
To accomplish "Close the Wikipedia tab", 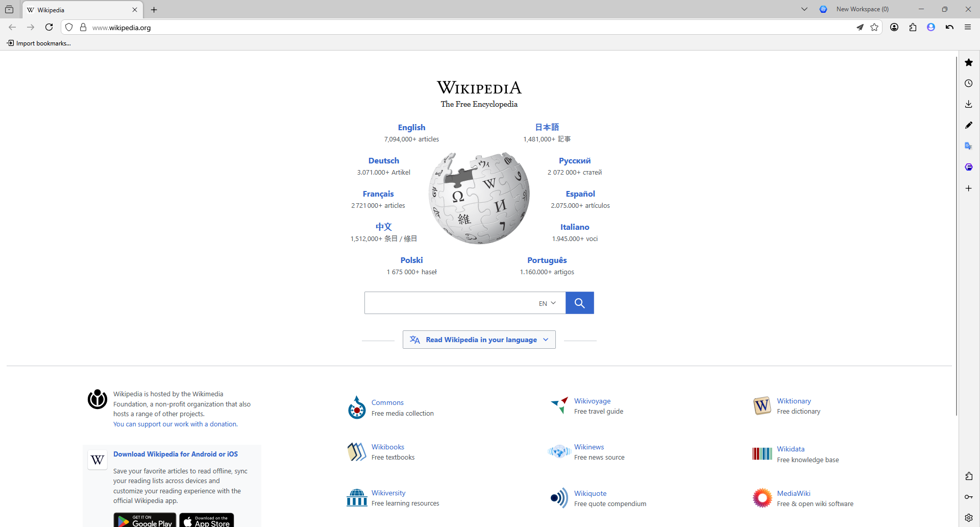I will pyautogui.click(x=135, y=10).
